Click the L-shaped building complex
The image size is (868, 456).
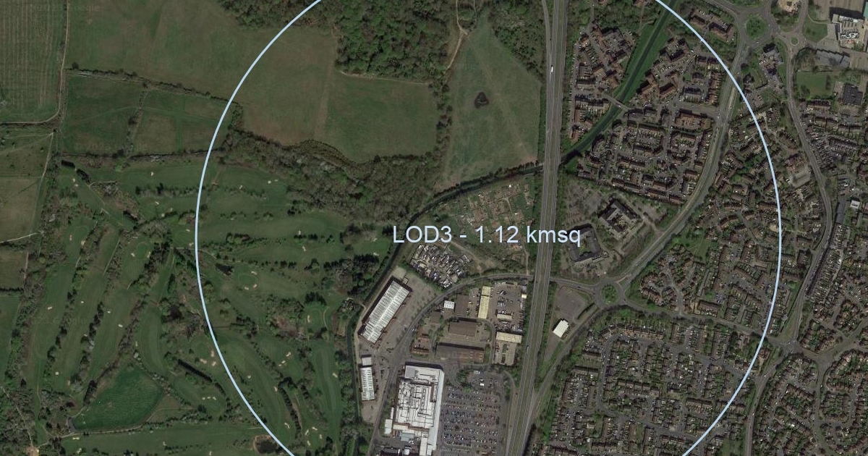click(x=618, y=215)
